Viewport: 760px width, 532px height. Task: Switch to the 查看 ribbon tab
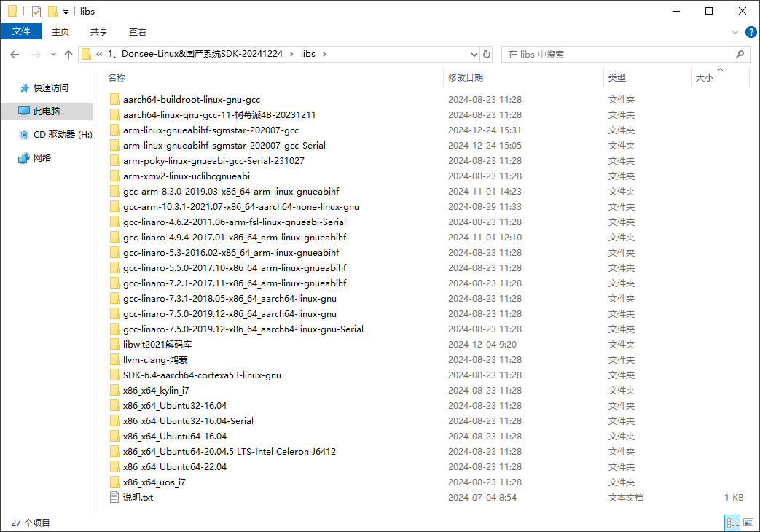pyautogui.click(x=138, y=31)
